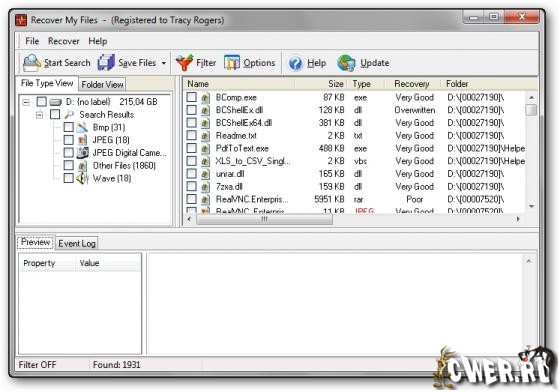Enable the Other Files (1860) checkbox
The image size is (560, 392).
pyautogui.click(x=69, y=165)
